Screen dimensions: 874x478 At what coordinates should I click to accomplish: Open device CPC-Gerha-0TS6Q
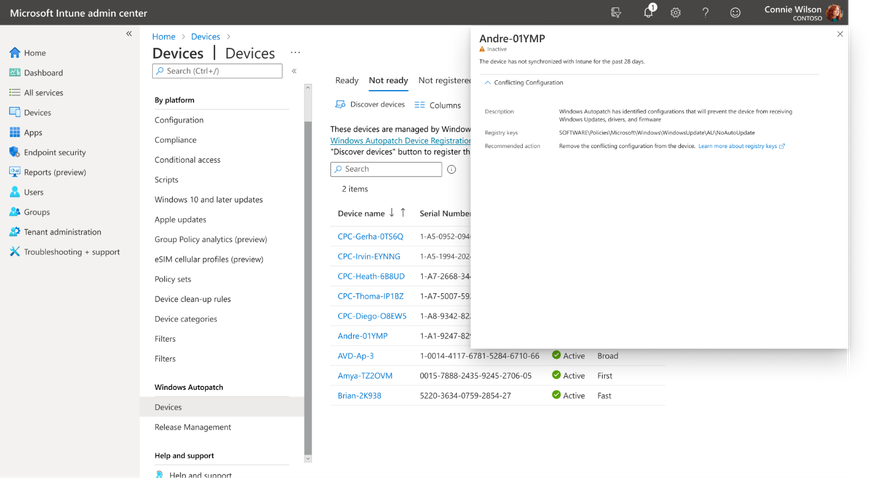[370, 236]
